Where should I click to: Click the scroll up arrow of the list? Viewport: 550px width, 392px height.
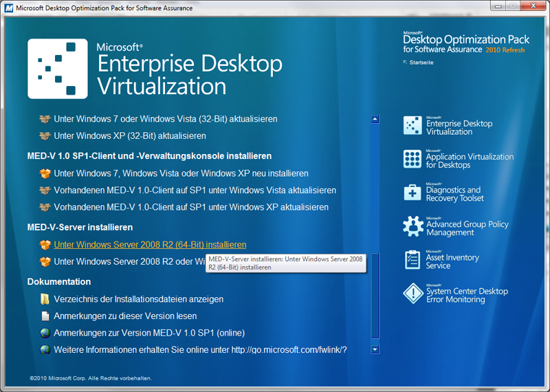click(375, 119)
